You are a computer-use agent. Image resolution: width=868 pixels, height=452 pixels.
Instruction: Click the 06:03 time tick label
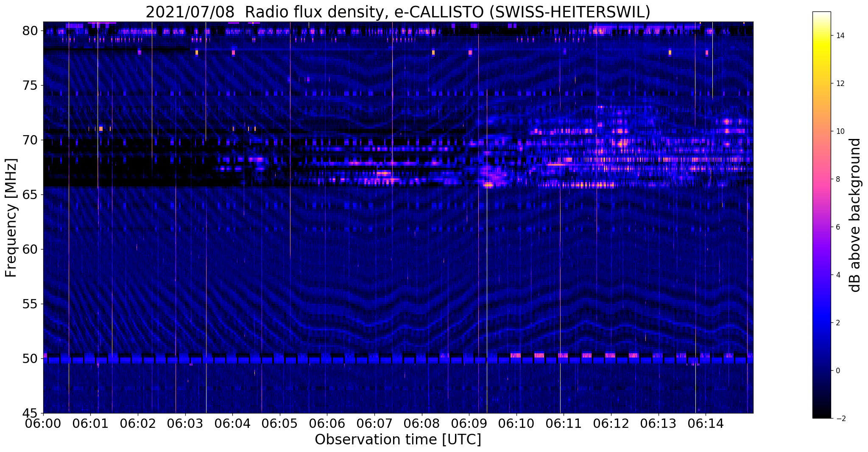pyautogui.click(x=185, y=423)
